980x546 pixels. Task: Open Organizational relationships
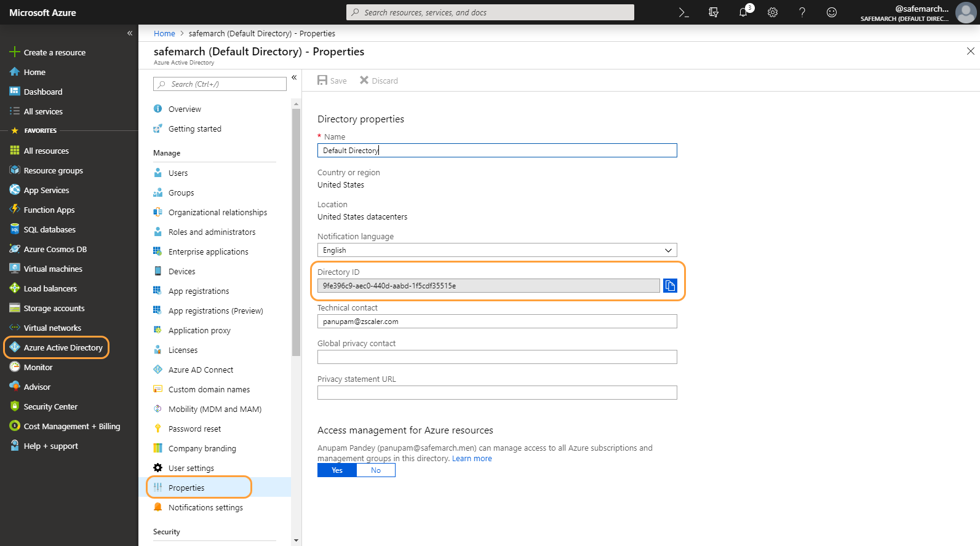218,212
